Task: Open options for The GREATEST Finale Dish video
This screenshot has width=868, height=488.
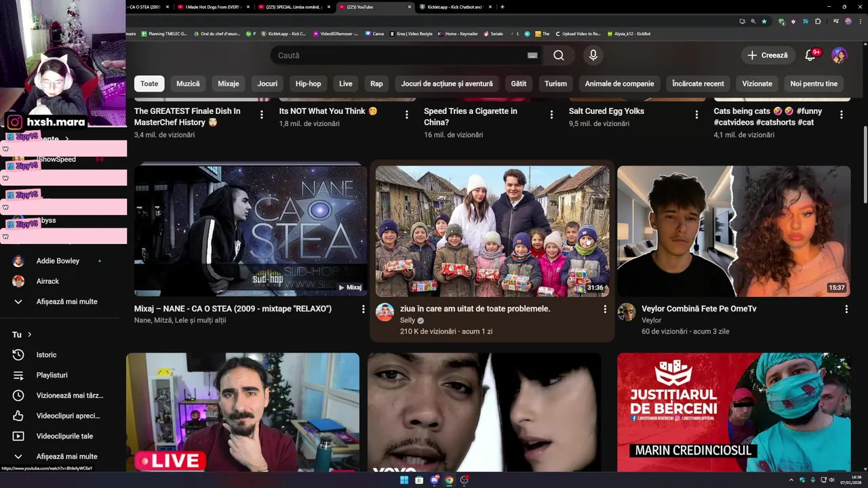Action: click(262, 115)
